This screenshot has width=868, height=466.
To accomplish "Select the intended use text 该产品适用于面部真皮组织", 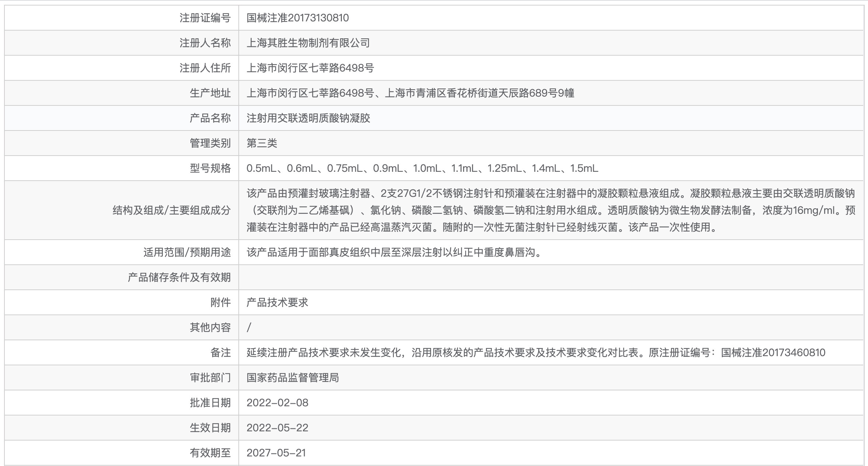I will (395, 252).
